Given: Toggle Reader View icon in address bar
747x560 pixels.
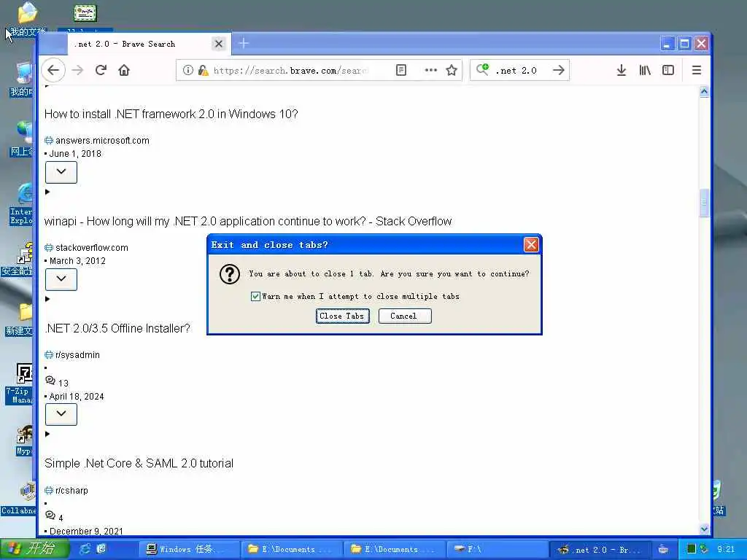Looking at the screenshot, I should (x=401, y=71).
